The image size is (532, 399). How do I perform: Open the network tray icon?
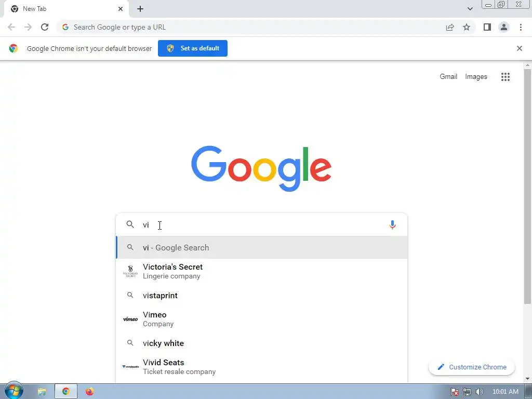point(467,392)
